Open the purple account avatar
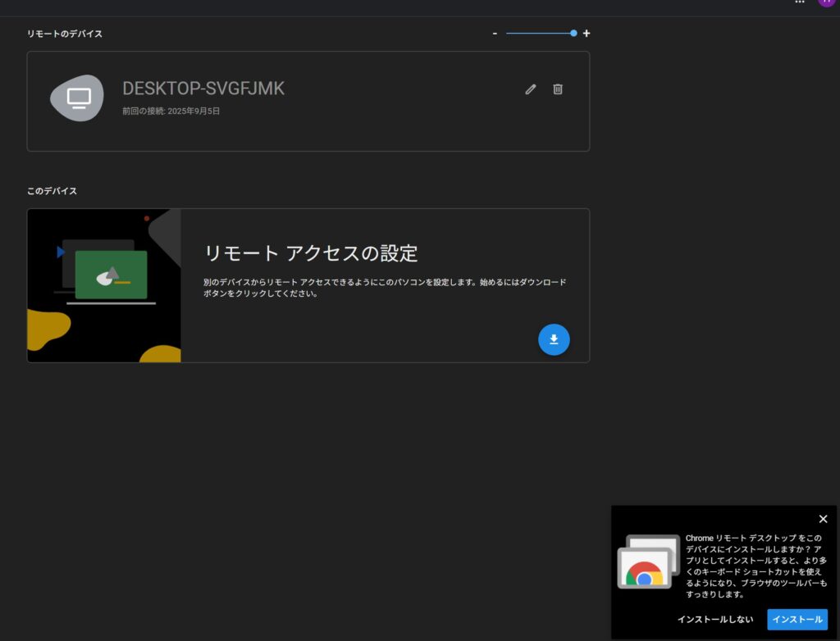 [x=827, y=2]
